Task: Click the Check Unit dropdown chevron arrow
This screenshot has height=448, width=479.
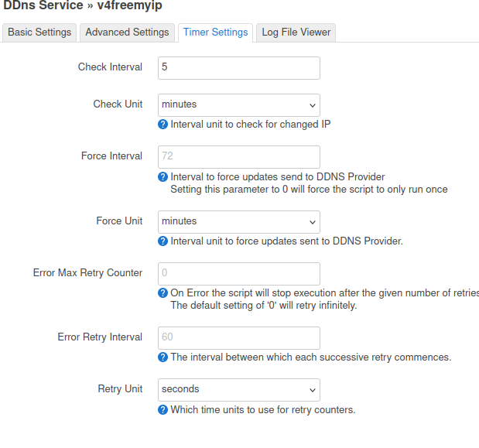Action: (312, 105)
